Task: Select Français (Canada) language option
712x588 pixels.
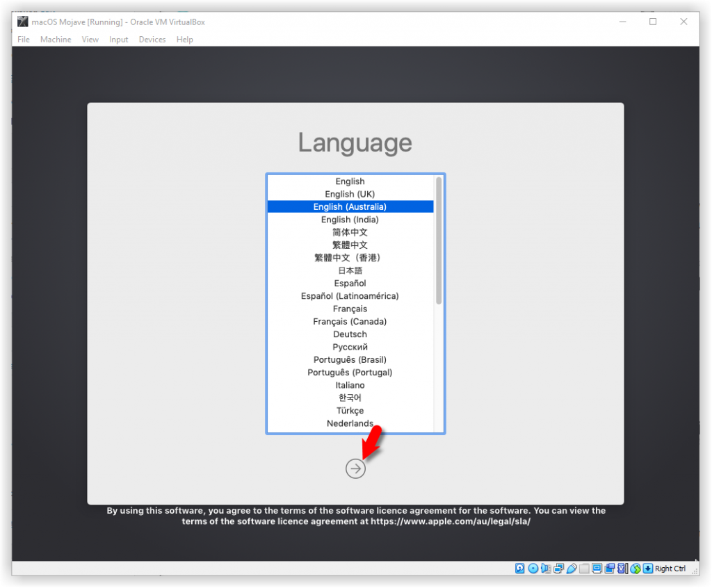Action: coord(350,322)
